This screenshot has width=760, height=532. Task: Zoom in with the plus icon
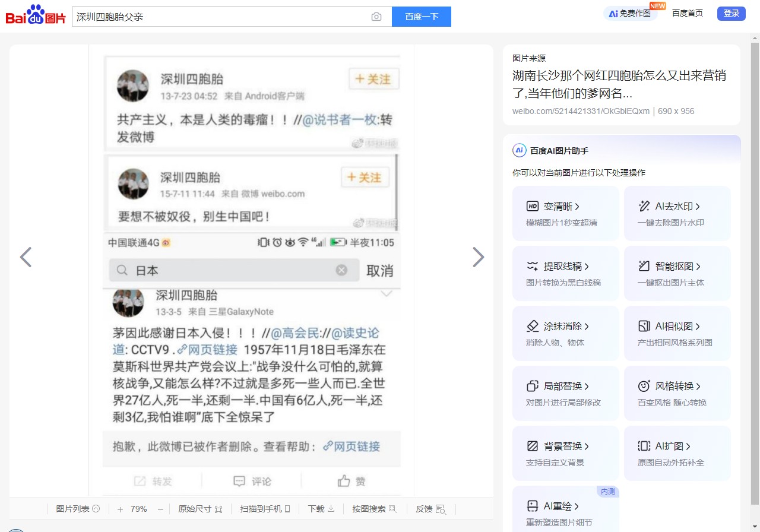[x=120, y=509]
